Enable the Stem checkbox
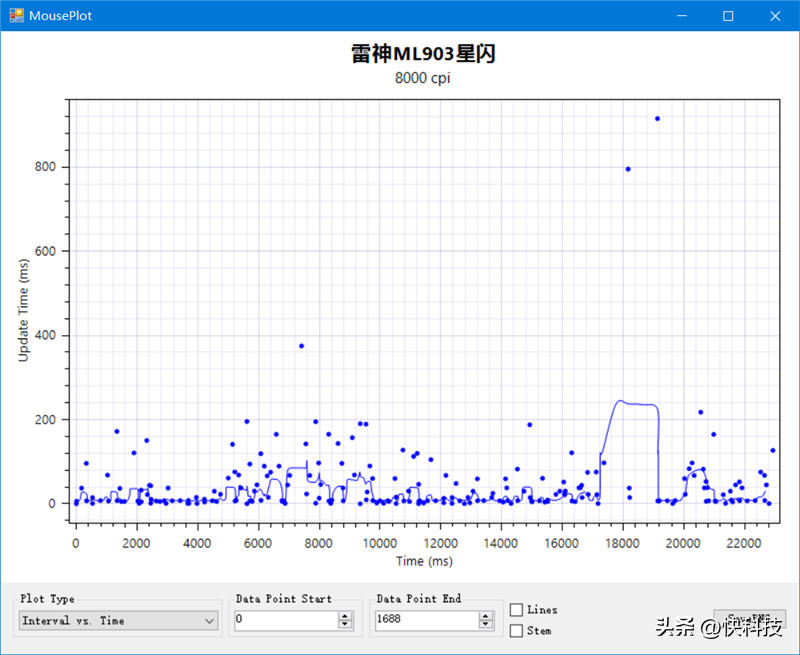 pyautogui.click(x=516, y=631)
